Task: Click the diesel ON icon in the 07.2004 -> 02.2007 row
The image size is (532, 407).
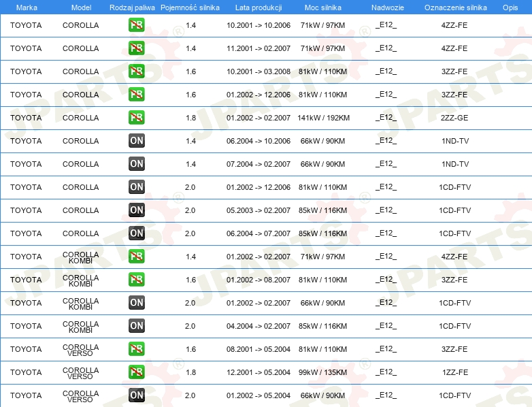Action: 136,163
